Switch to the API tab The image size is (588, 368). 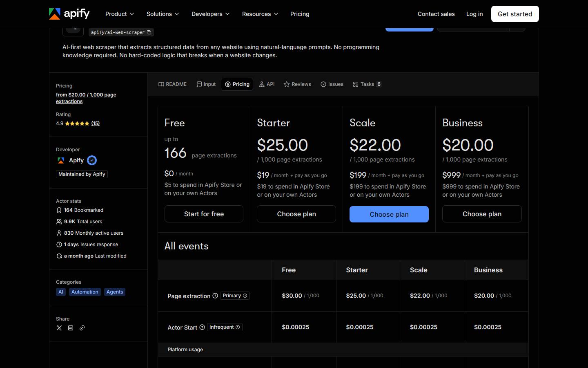(x=267, y=84)
